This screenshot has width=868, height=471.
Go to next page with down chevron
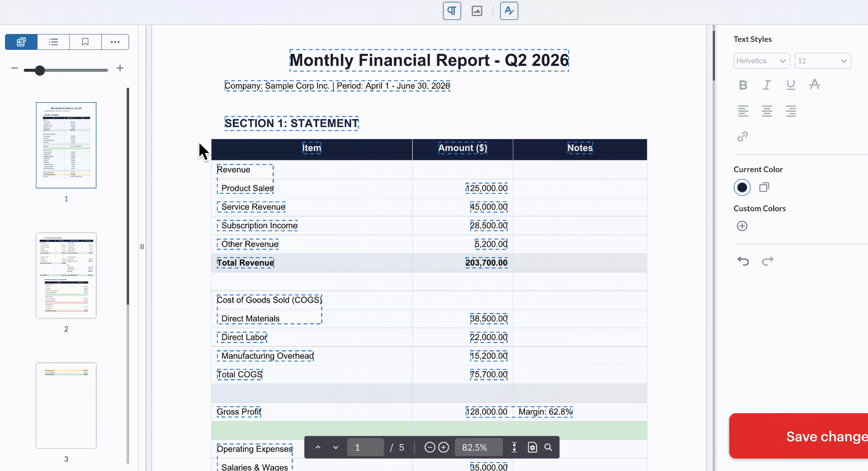tap(336, 448)
